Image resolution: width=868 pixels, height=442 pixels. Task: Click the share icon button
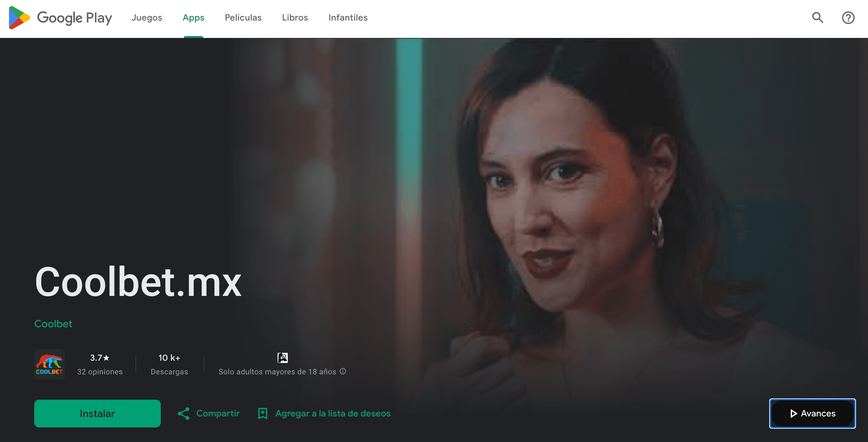[x=183, y=413]
